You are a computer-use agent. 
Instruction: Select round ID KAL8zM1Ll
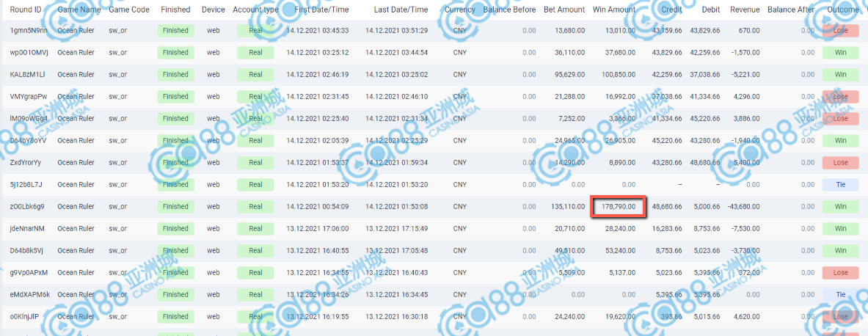[x=28, y=74]
